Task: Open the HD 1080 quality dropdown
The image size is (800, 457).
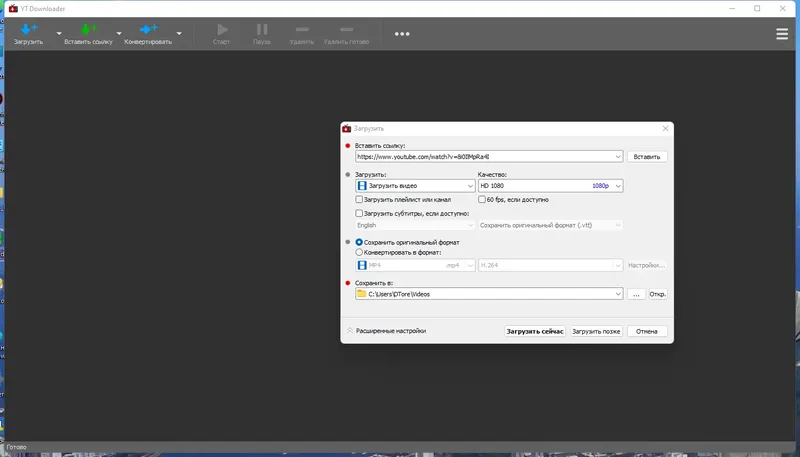Action: [551, 186]
